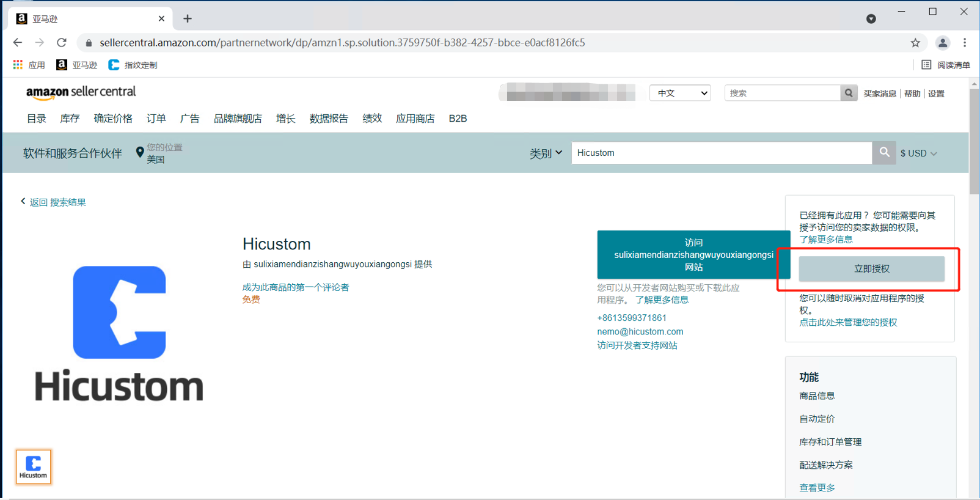The height and width of the screenshot is (500, 980).
Task: Close the 亚马逊 tab
Action: click(x=161, y=19)
